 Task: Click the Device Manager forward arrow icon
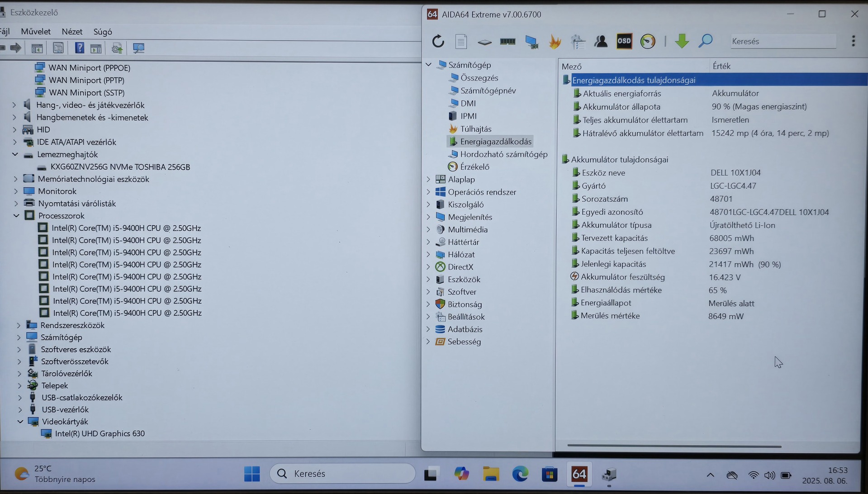16,48
